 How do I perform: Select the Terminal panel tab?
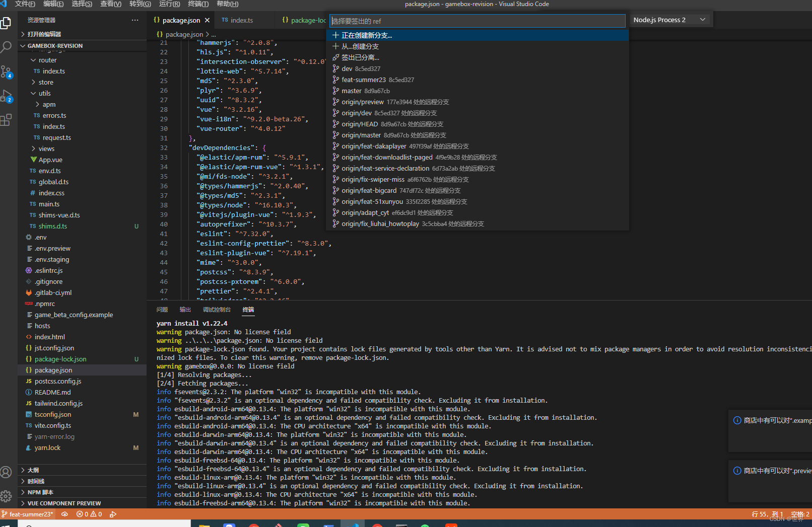click(248, 310)
